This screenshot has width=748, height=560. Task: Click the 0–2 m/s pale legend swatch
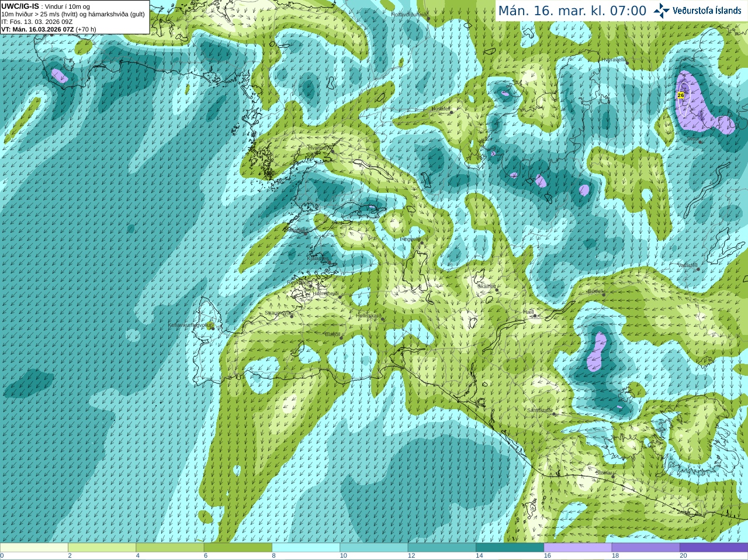point(34,548)
